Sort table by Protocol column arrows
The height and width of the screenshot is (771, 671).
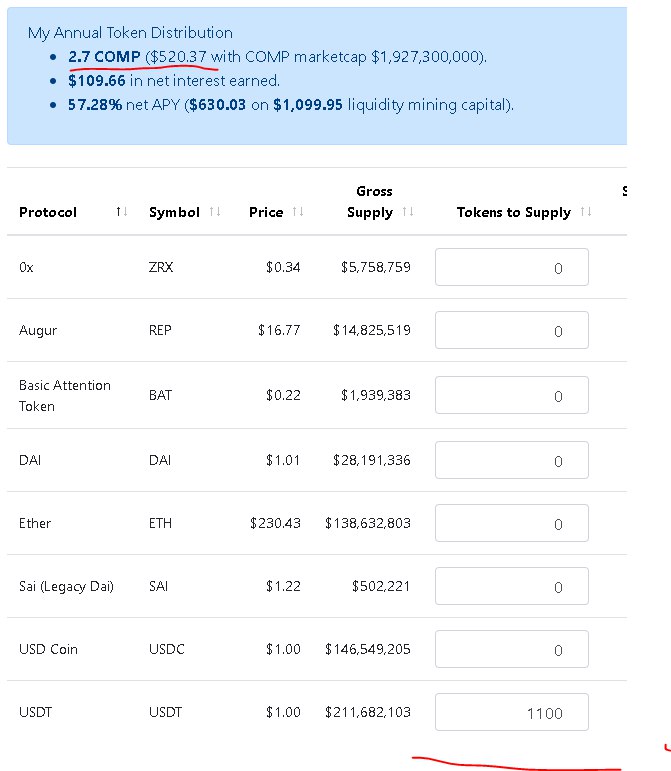tap(122, 212)
